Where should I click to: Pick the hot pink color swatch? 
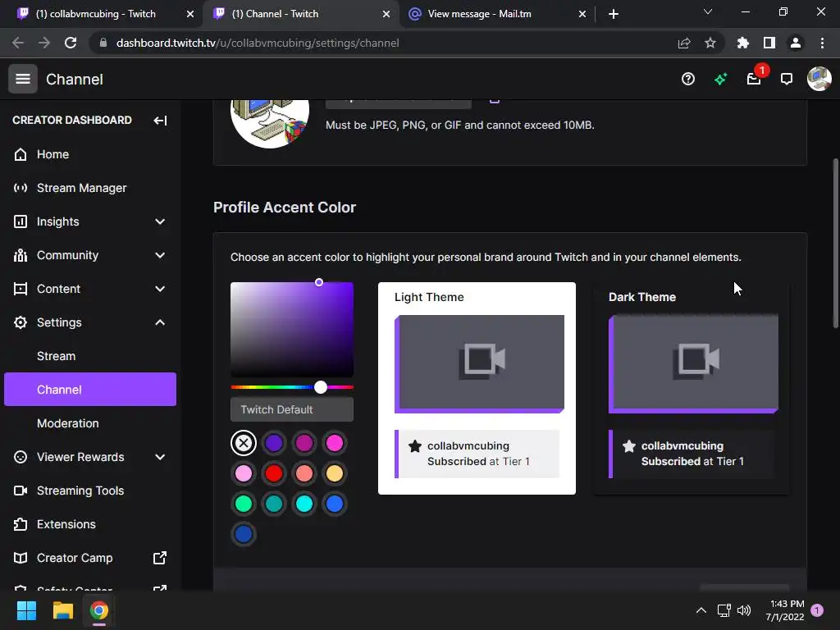click(335, 443)
